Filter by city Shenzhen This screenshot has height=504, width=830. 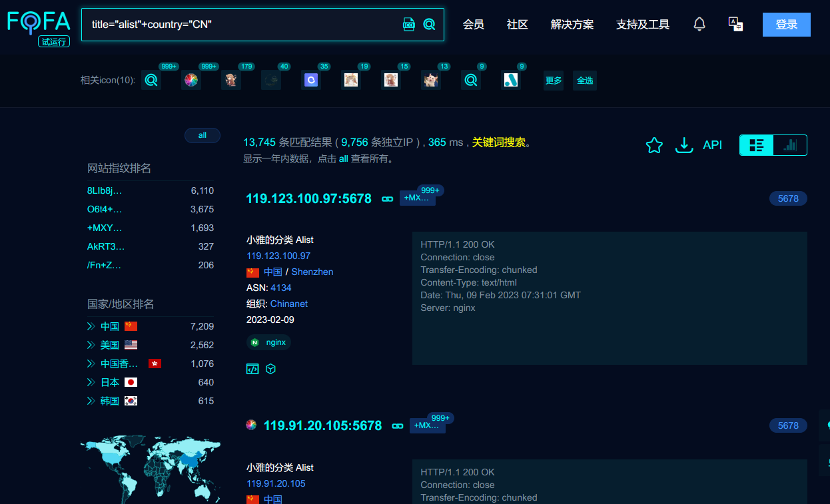[x=312, y=272]
